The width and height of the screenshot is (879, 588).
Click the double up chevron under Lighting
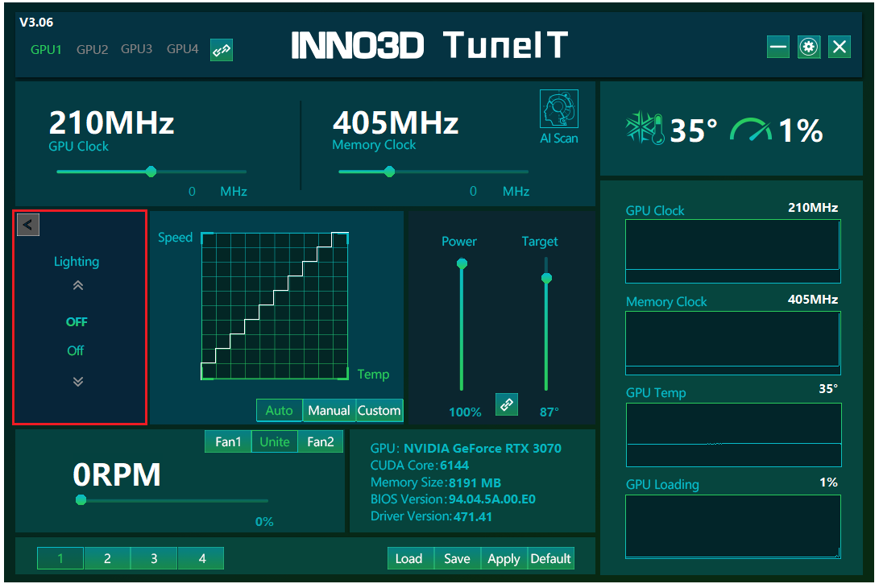pos(78,286)
